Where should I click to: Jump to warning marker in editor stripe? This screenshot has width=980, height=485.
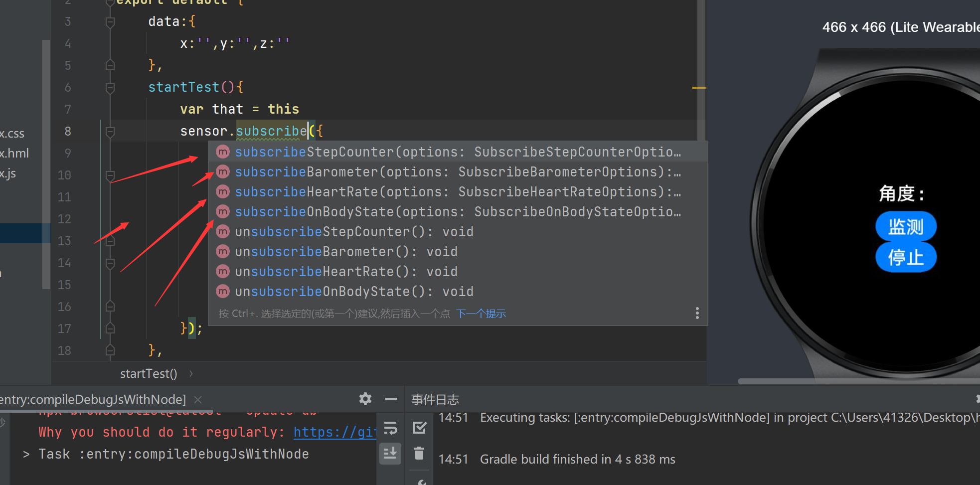pyautogui.click(x=699, y=88)
